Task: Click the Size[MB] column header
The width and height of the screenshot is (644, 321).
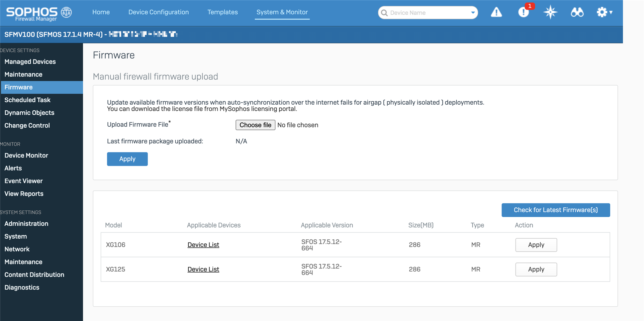Action: (x=421, y=225)
